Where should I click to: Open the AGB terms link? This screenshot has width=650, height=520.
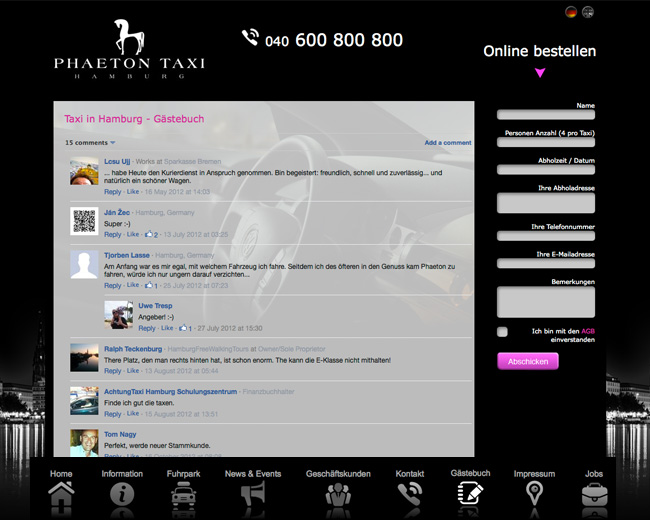pyautogui.click(x=588, y=330)
